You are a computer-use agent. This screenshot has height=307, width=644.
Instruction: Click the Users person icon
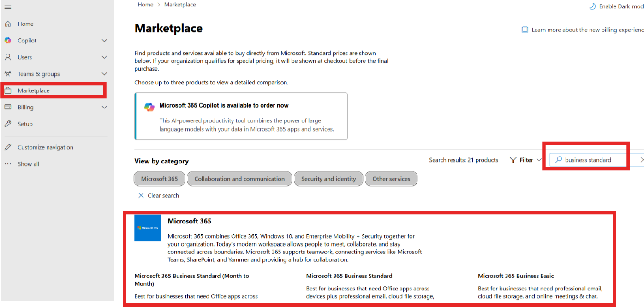click(8, 57)
